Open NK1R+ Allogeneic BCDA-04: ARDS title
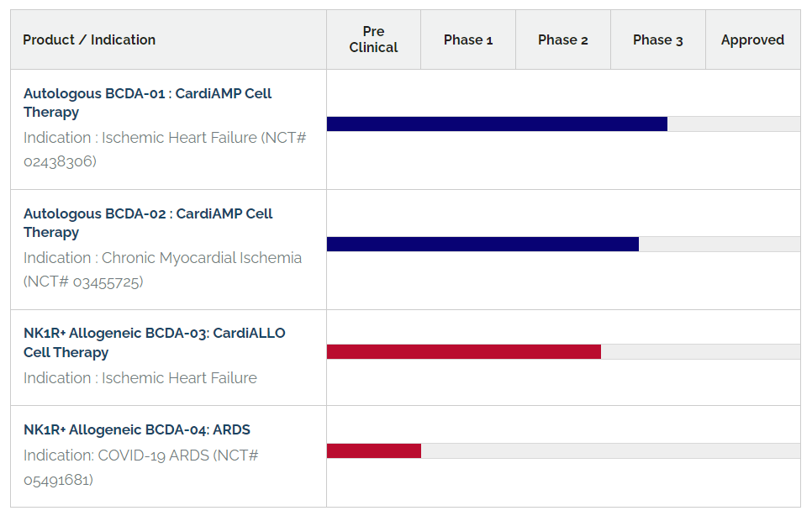 tap(137, 429)
